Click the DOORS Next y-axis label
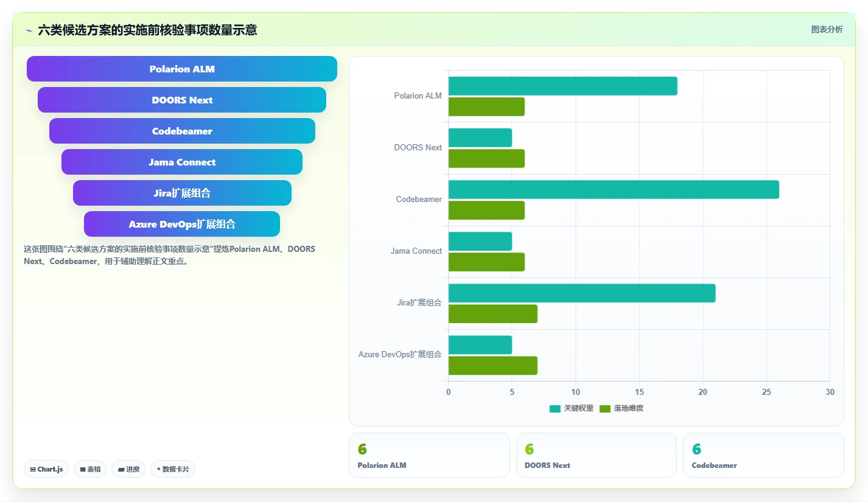 click(418, 147)
